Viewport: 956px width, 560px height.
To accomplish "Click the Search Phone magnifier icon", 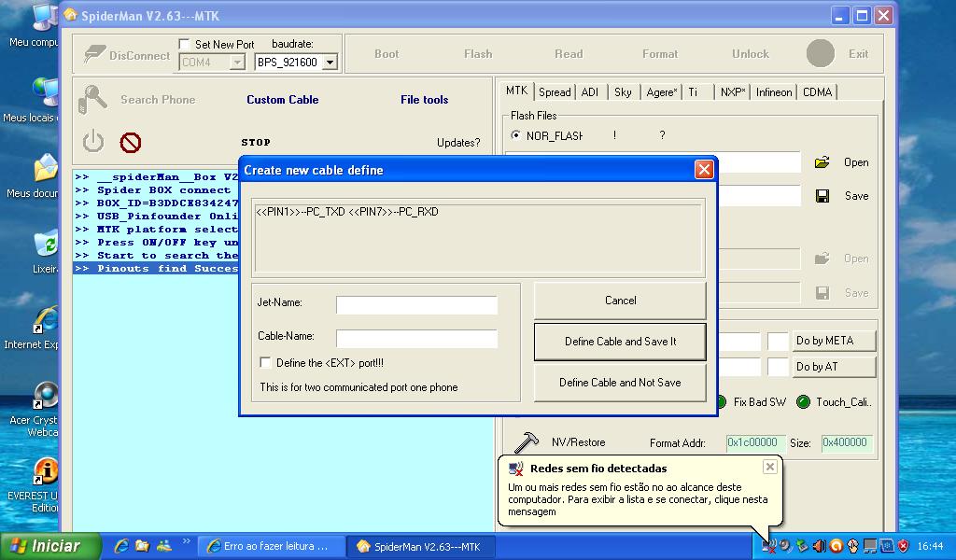I will 92,99.
